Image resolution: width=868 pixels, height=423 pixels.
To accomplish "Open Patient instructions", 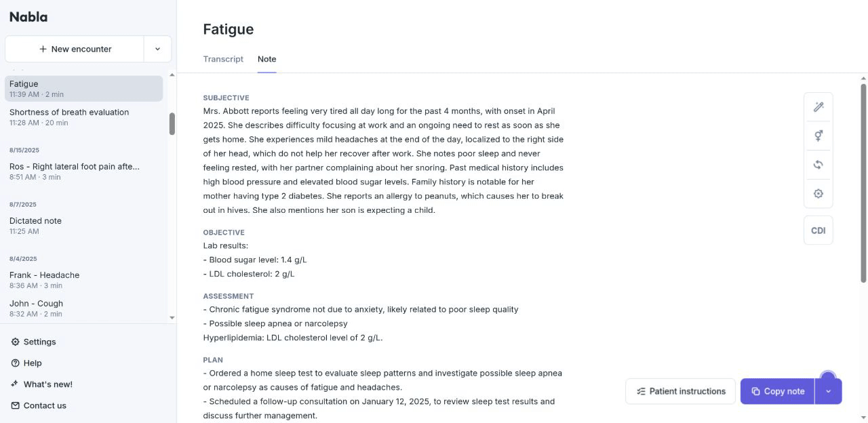I will pos(680,391).
